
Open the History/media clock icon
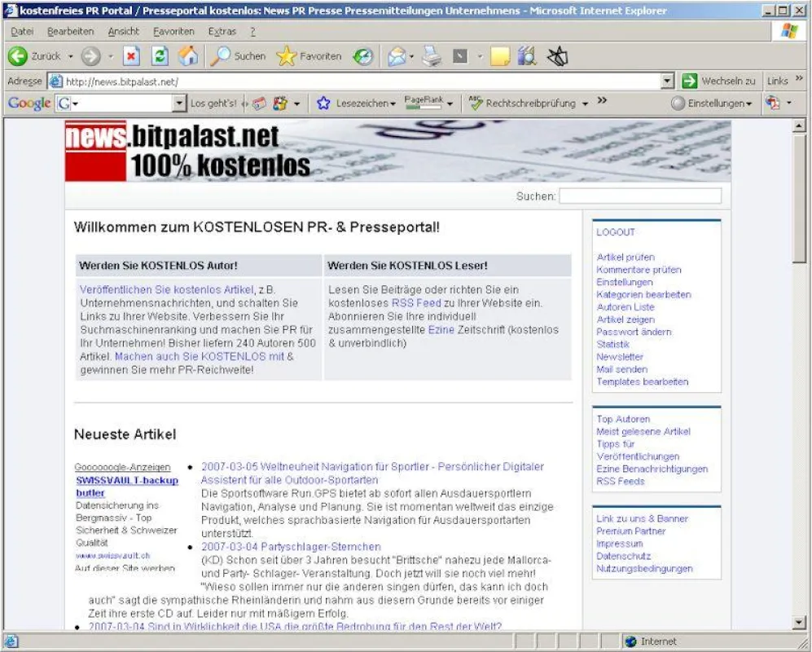point(363,56)
